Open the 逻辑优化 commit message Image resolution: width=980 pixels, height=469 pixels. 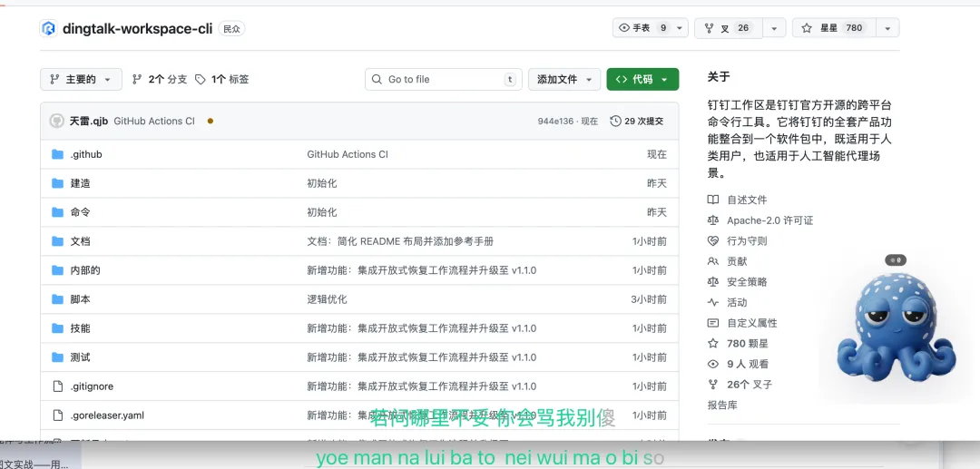[x=327, y=299]
